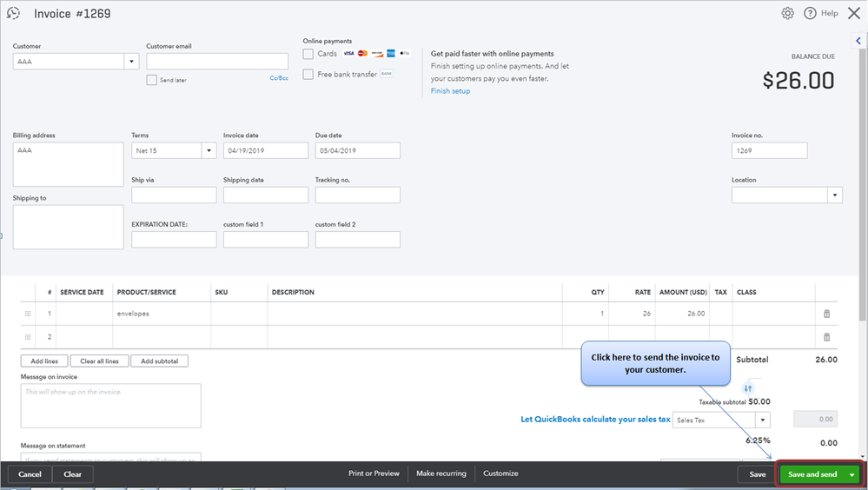Close the invoice with the X icon
The width and height of the screenshot is (868, 490).
pos(854,13)
